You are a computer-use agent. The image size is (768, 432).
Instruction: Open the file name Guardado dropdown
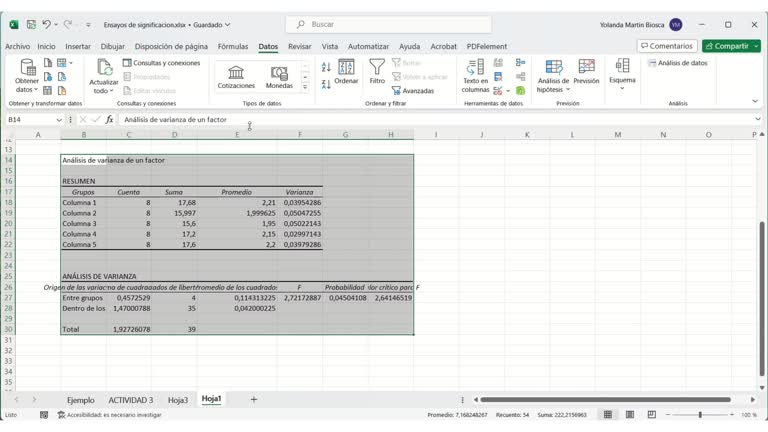pyautogui.click(x=227, y=24)
